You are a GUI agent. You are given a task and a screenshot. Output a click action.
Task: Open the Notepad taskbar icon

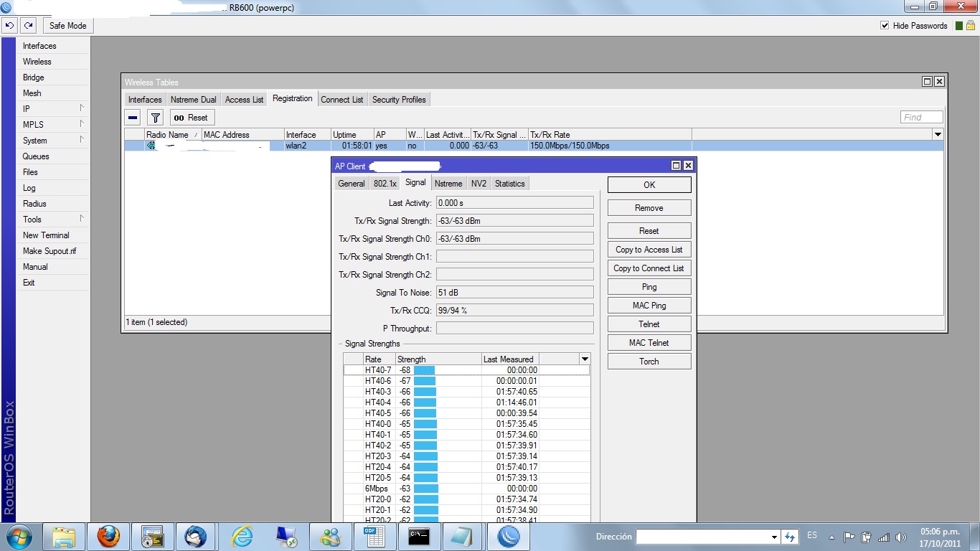click(463, 537)
